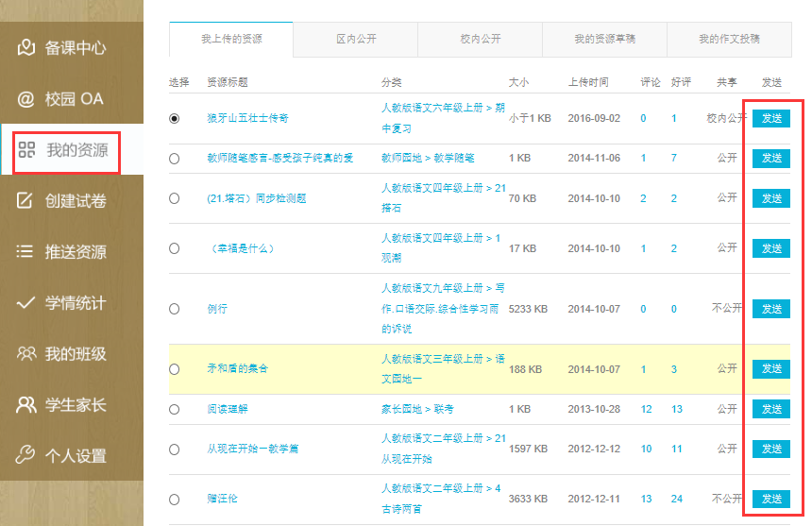
Task: Switch to the 区内公开 tab
Action: pyautogui.click(x=355, y=40)
